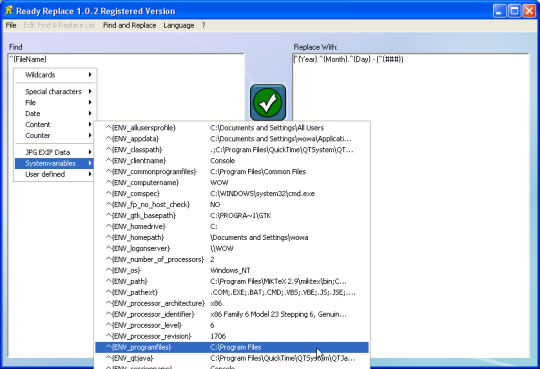540x369 pixels.
Task: Click the green checkmark apply button
Action: [268, 103]
